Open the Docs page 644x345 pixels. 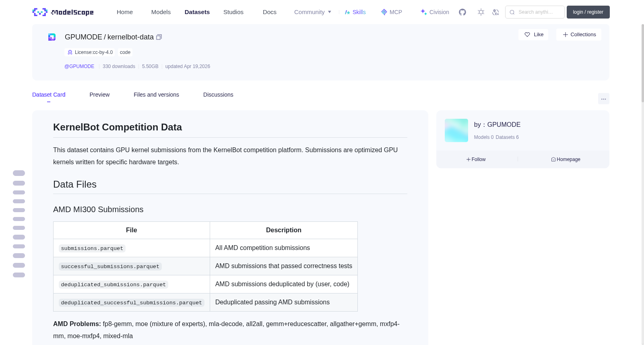coord(270,12)
